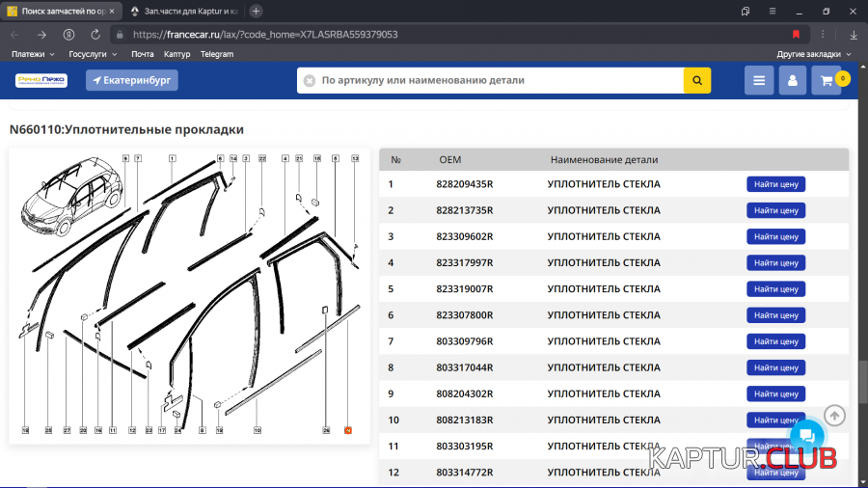
Task: Click the browser reload button
Action: click(x=95, y=34)
